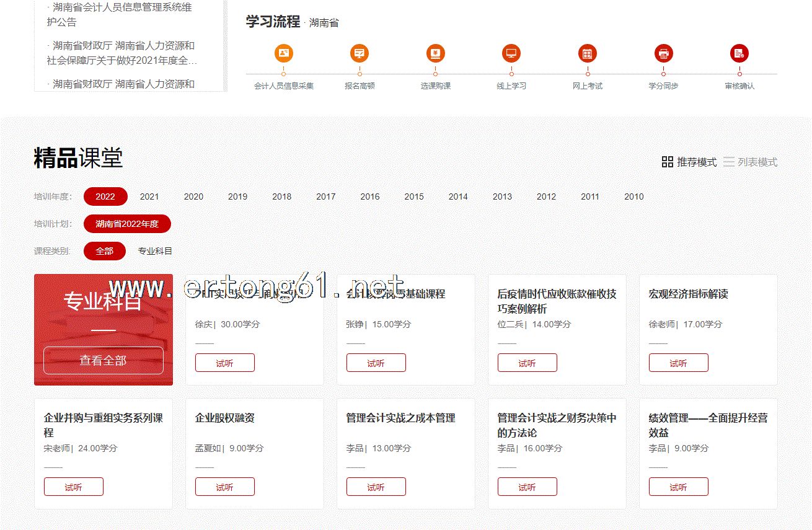Filter courses by 专业科目 category
Screen dimensions: 812x530
click(x=155, y=251)
